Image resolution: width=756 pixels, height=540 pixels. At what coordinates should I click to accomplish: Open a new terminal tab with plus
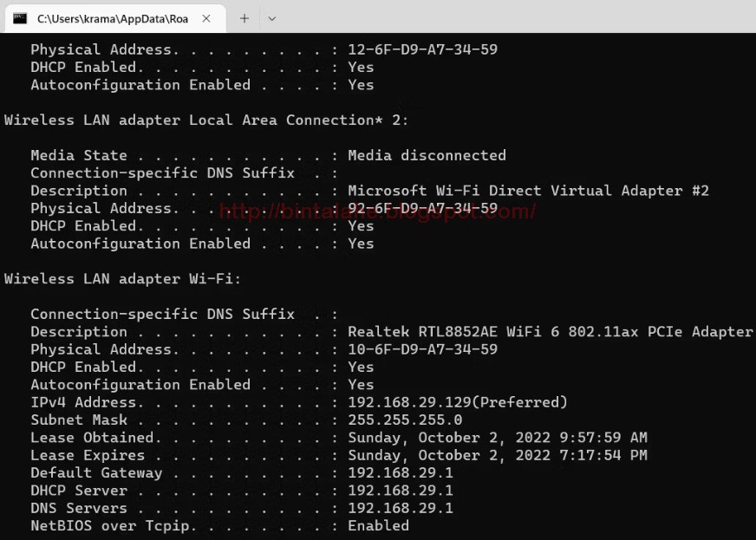click(244, 18)
